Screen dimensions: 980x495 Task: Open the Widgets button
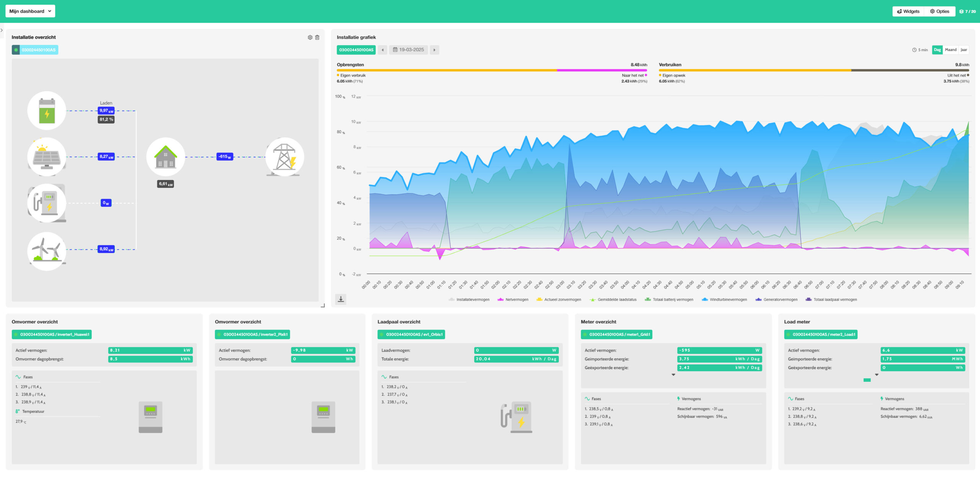tap(908, 11)
